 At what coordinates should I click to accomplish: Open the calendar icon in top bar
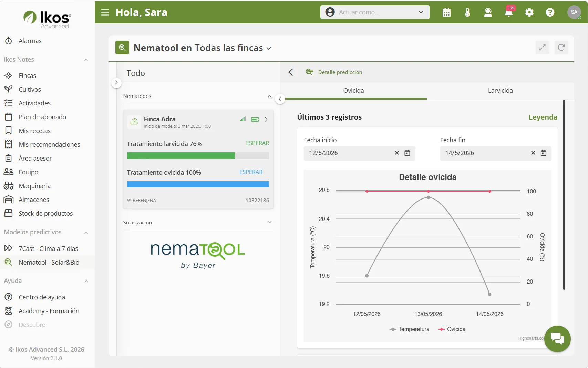(447, 12)
